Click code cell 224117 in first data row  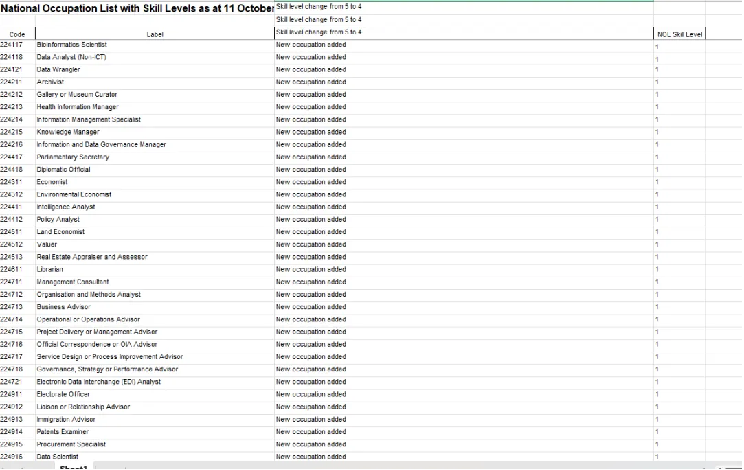12,45
